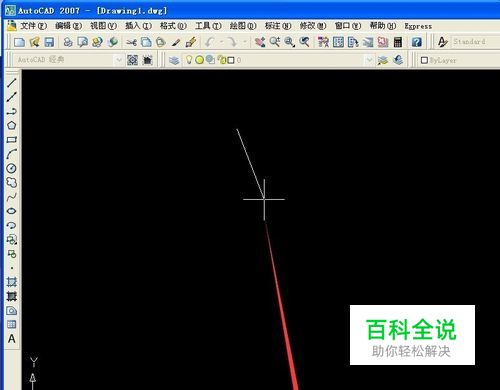Screen dimensions: 500x390
Task: Select the Line tool
Action: (x=12, y=83)
